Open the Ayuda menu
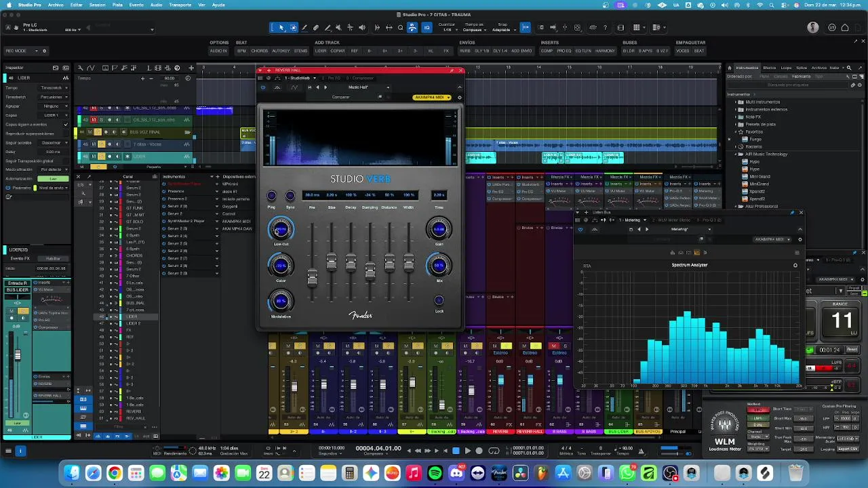The width and height of the screenshot is (868, 488). (x=218, y=5)
